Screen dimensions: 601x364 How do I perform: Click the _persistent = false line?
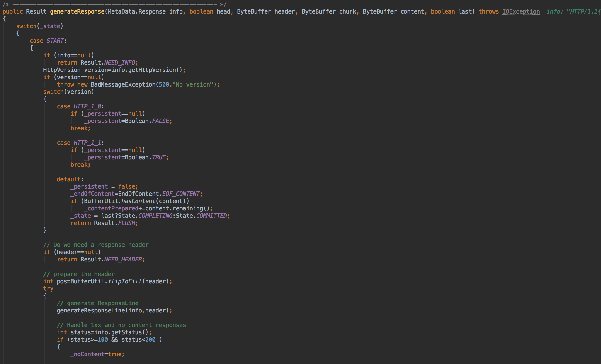104,187
